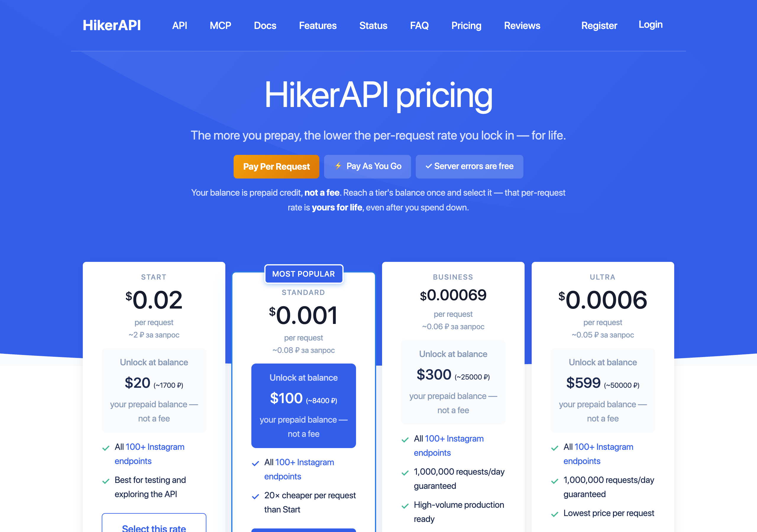Click the $300 unlock balance amount
This screenshot has height=532, width=757.
click(x=434, y=375)
